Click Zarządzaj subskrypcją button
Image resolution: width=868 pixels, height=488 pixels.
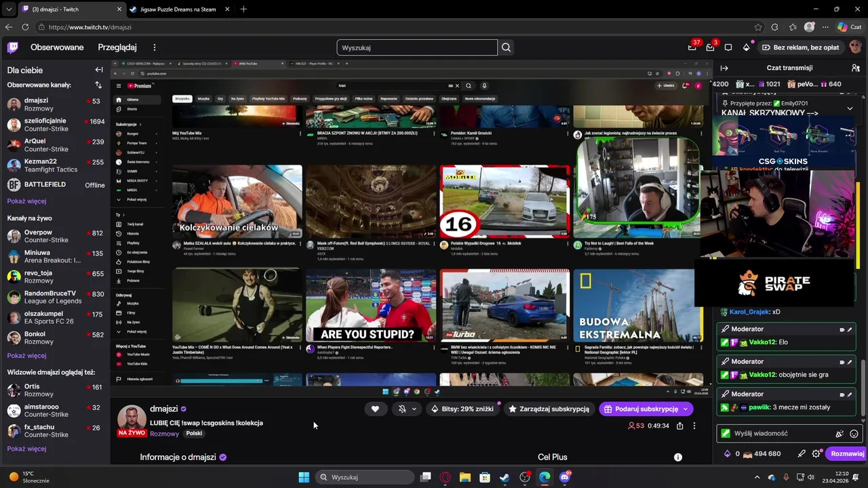(x=549, y=409)
